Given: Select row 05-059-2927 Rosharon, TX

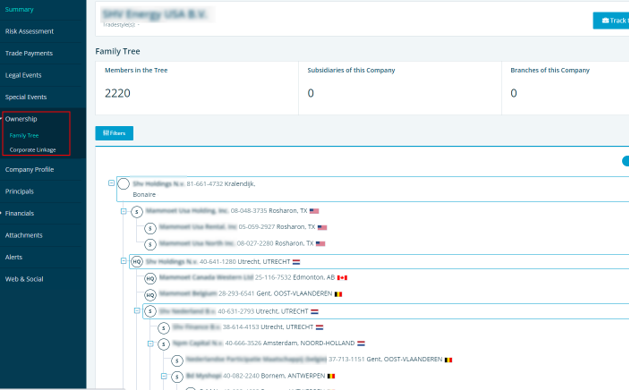Looking at the screenshot, I should click(x=243, y=228).
